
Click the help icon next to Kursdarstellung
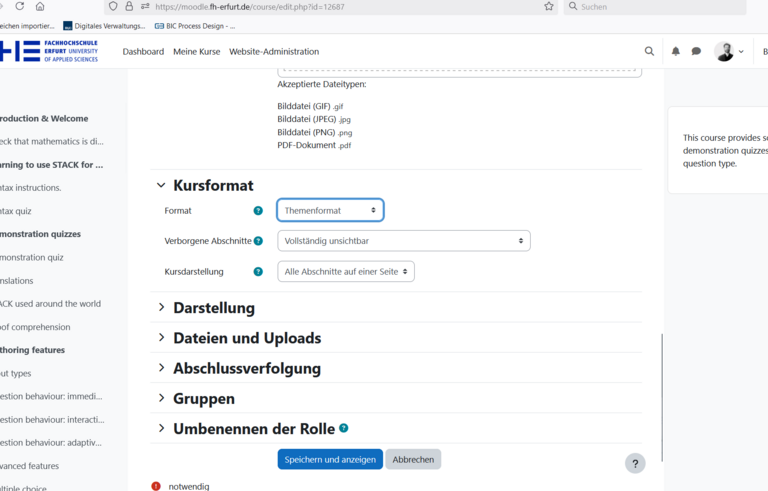258,272
